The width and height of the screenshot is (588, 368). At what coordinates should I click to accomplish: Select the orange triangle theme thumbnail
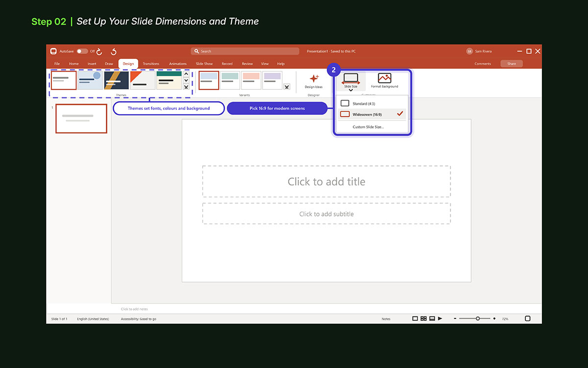(x=143, y=80)
